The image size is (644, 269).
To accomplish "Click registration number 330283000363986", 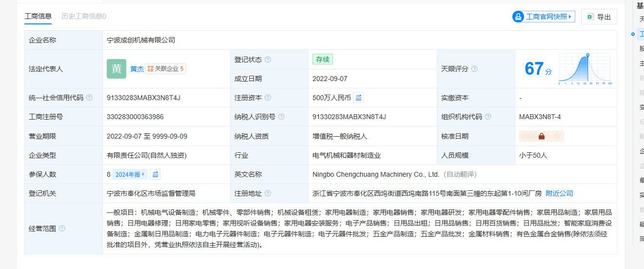I will point(135,117).
